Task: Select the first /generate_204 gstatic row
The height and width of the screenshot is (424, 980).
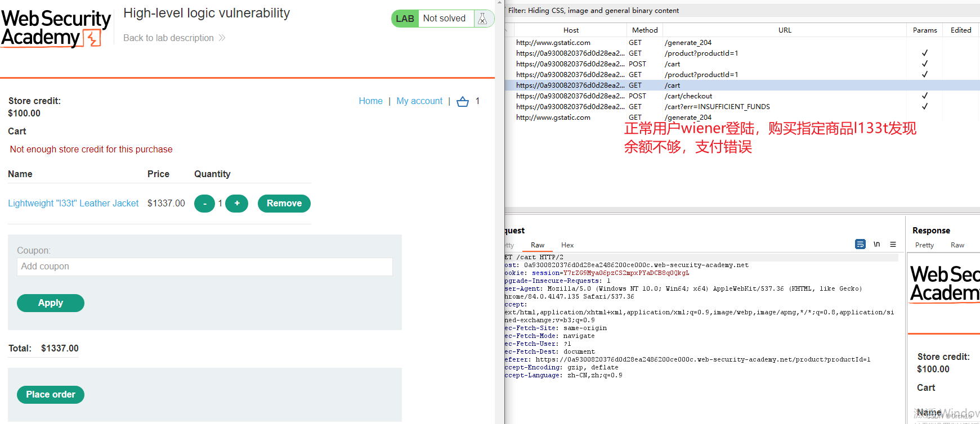Action: 742,43
